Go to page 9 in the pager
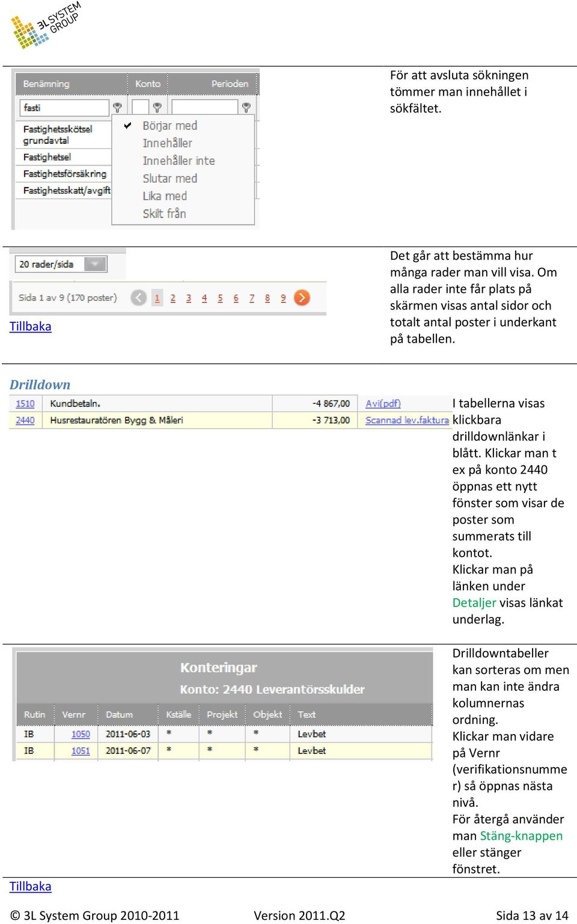Image resolution: width=577 pixels, height=924 pixels. [x=283, y=298]
